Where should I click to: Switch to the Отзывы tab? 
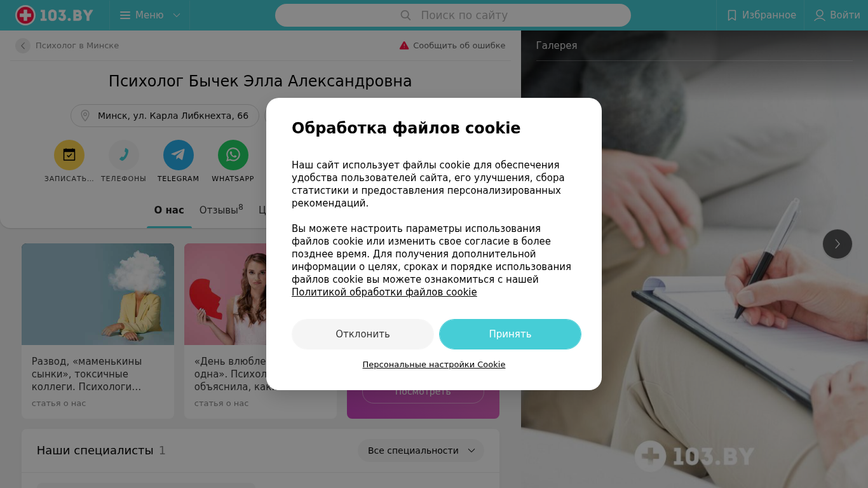221,210
